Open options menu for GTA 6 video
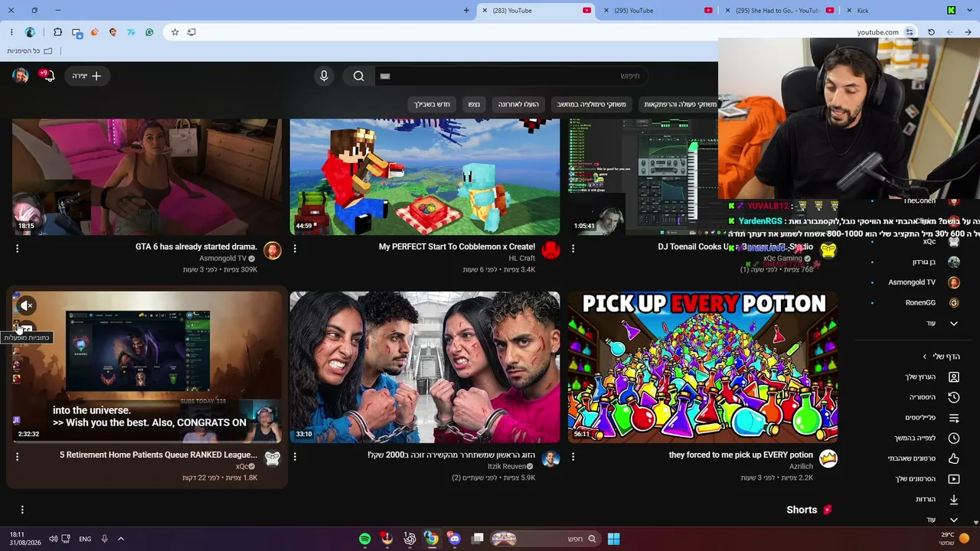 (x=17, y=248)
